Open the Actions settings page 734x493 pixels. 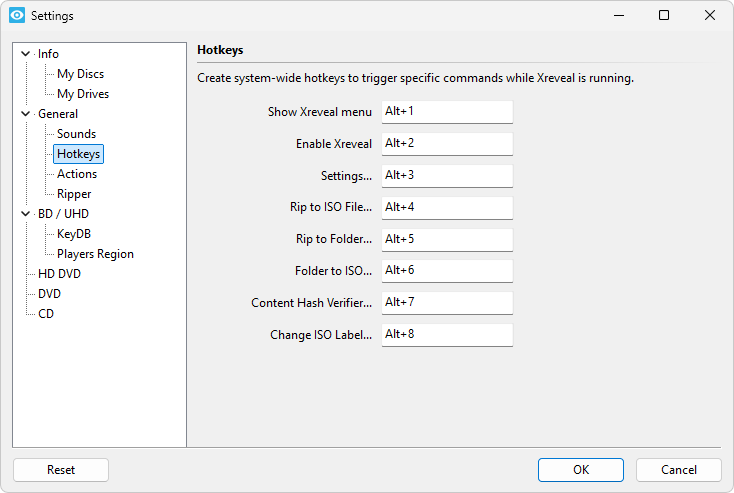(x=77, y=174)
